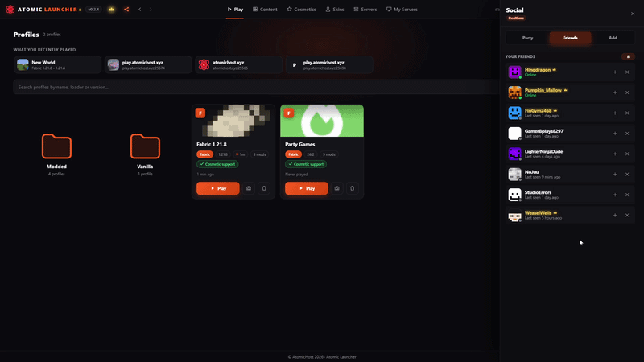The width and height of the screenshot is (644, 362).
Task: Switch to the Cosmetics tab
Action: point(301,10)
